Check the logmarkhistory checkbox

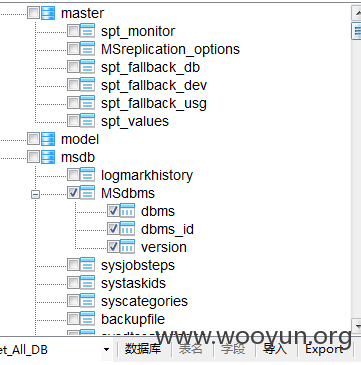pyautogui.click(x=73, y=175)
